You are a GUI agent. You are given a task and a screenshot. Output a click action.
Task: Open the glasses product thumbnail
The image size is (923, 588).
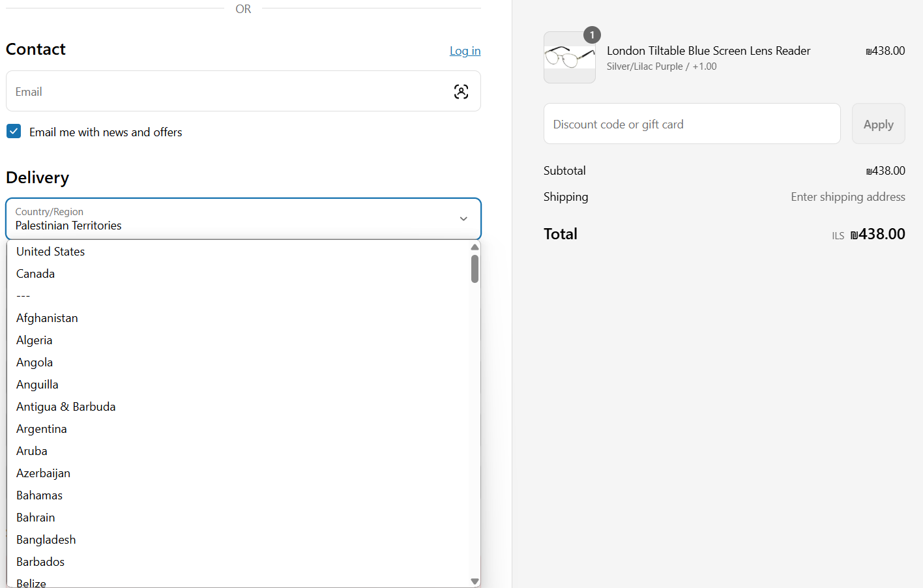(x=569, y=57)
